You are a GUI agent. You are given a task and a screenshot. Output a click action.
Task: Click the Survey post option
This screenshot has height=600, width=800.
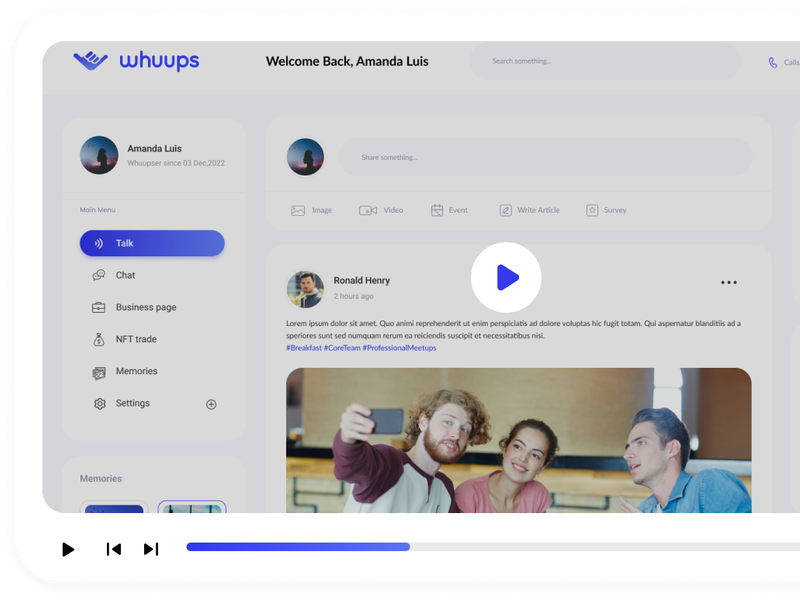tap(606, 211)
